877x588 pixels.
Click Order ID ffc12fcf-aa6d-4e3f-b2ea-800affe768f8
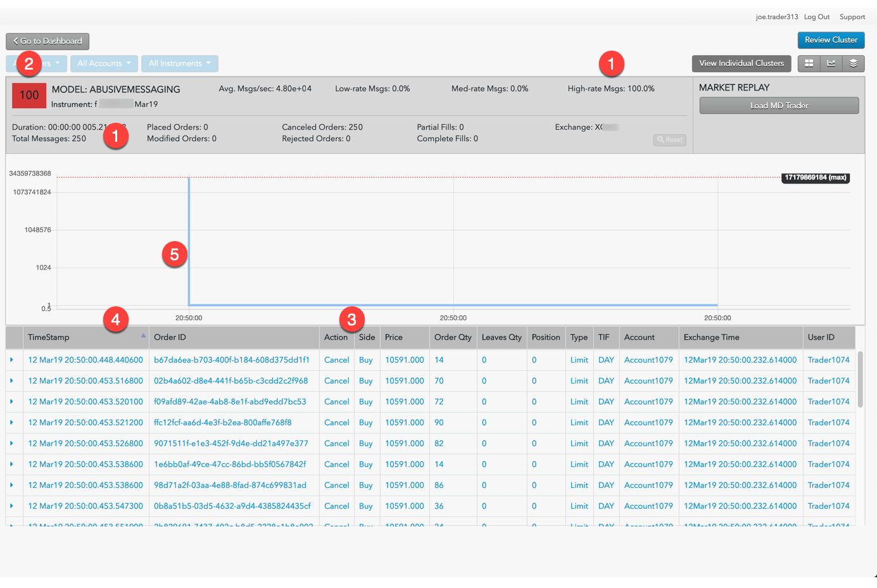pyautogui.click(x=223, y=422)
